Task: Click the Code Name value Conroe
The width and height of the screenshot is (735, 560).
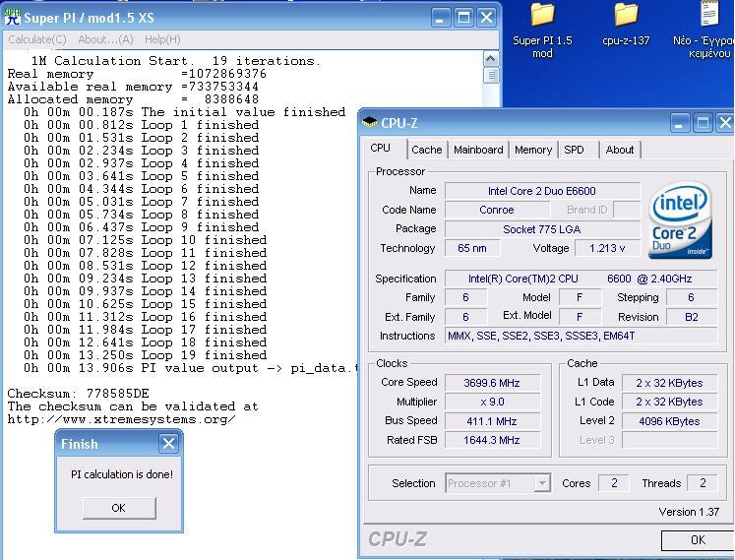Action: [497, 210]
